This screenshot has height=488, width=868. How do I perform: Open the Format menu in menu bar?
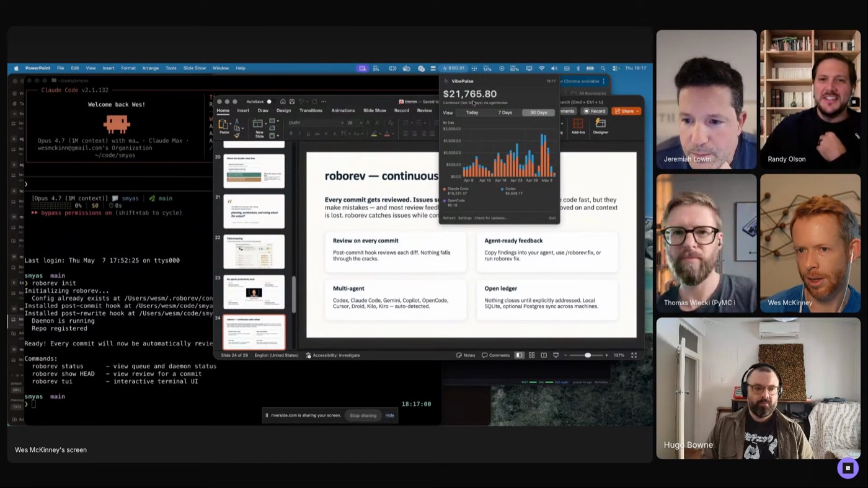click(x=128, y=68)
